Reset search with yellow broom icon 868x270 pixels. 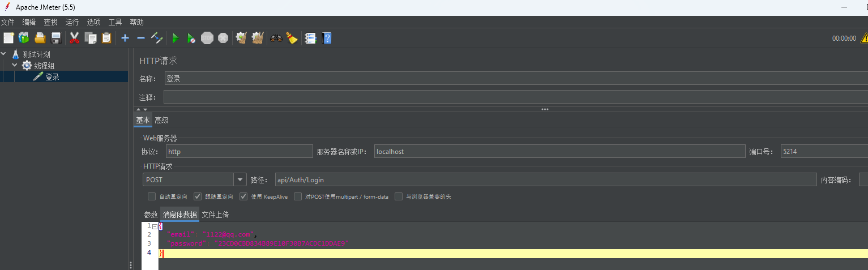[292, 38]
